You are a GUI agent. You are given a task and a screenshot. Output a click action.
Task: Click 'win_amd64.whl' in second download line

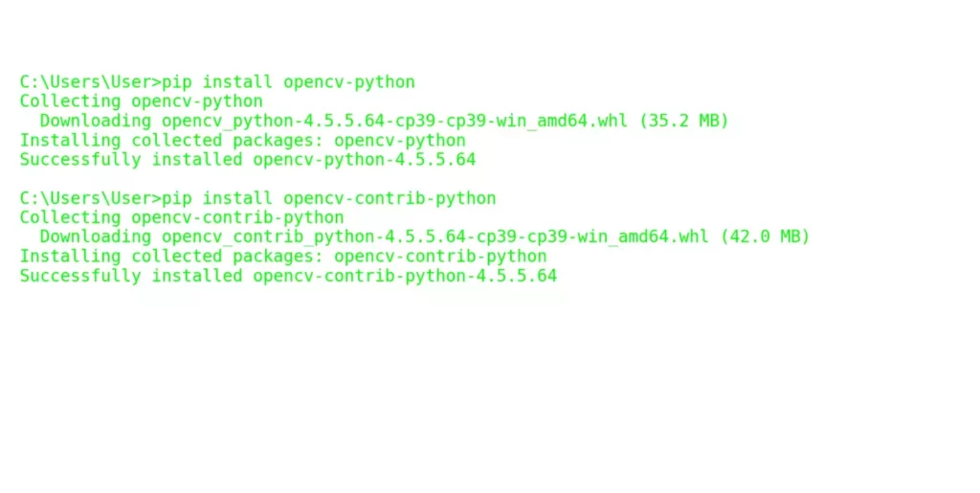point(643,236)
